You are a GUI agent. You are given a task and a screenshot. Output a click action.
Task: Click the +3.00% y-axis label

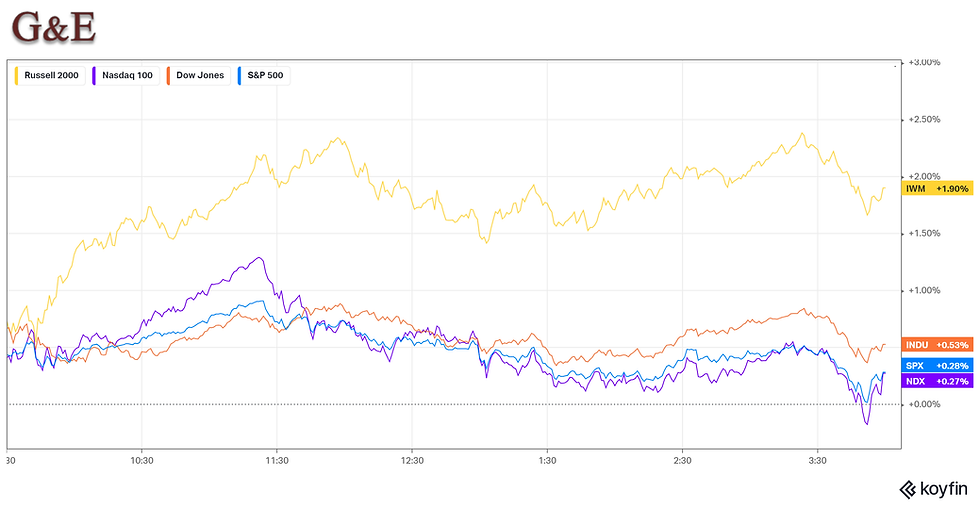(x=924, y=62)
